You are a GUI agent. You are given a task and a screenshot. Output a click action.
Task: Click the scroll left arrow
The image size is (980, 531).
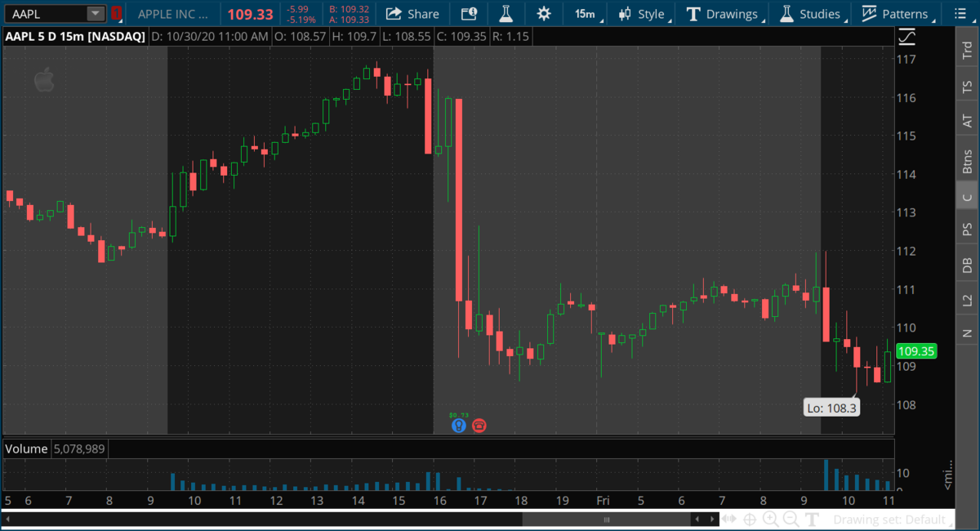[697, 520]
